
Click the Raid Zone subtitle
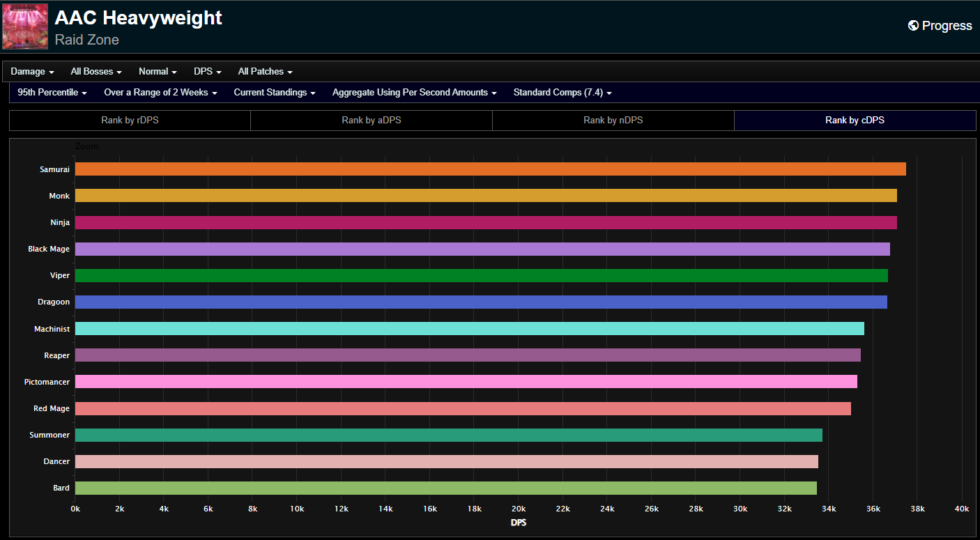87,40
